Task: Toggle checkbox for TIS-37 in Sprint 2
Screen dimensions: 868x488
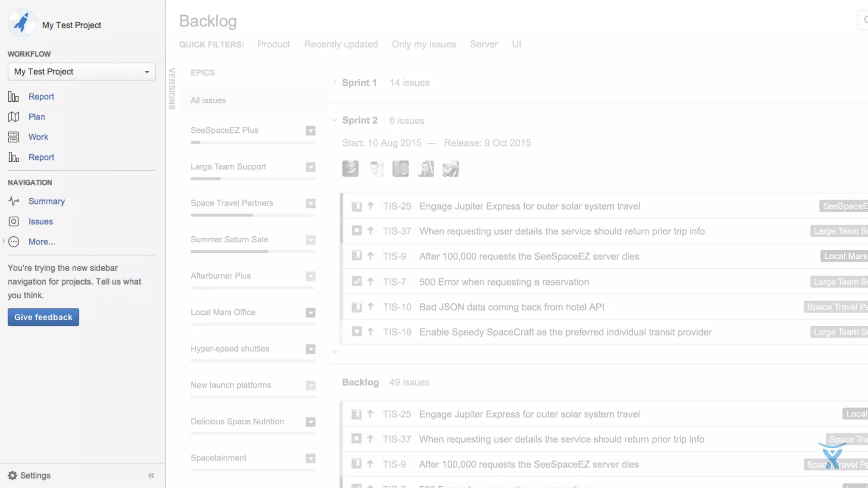Action: pos(356,230)
